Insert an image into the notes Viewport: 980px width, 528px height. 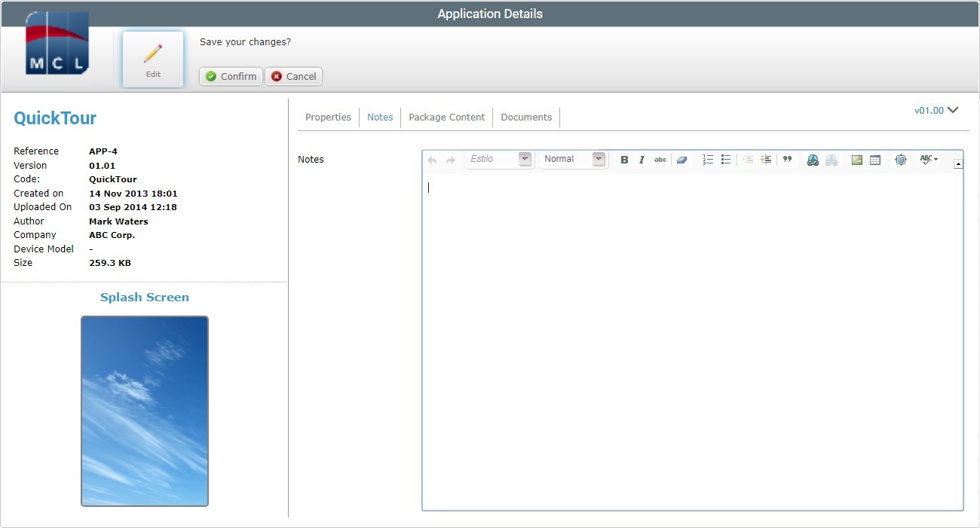coord(858,160)
